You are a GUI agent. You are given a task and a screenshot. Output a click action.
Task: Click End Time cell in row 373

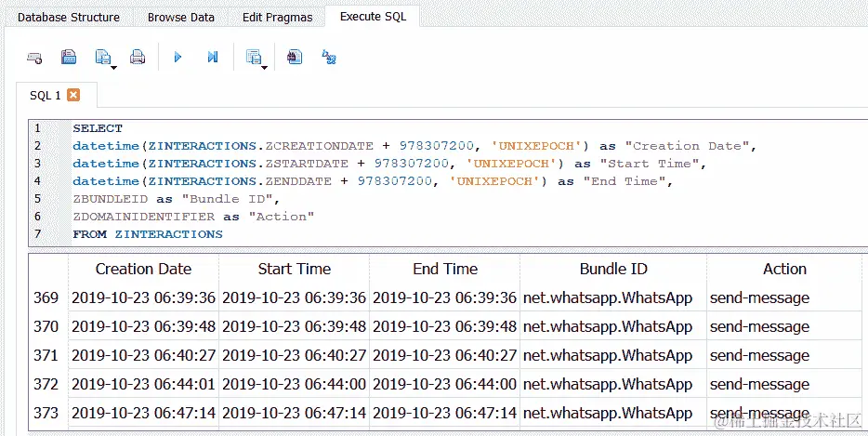(445, 414)
